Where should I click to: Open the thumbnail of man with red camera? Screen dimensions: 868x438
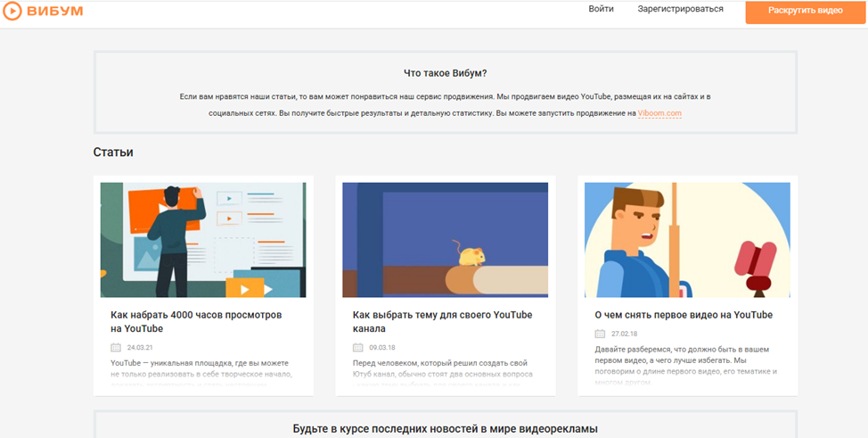[x=687, y=239]
